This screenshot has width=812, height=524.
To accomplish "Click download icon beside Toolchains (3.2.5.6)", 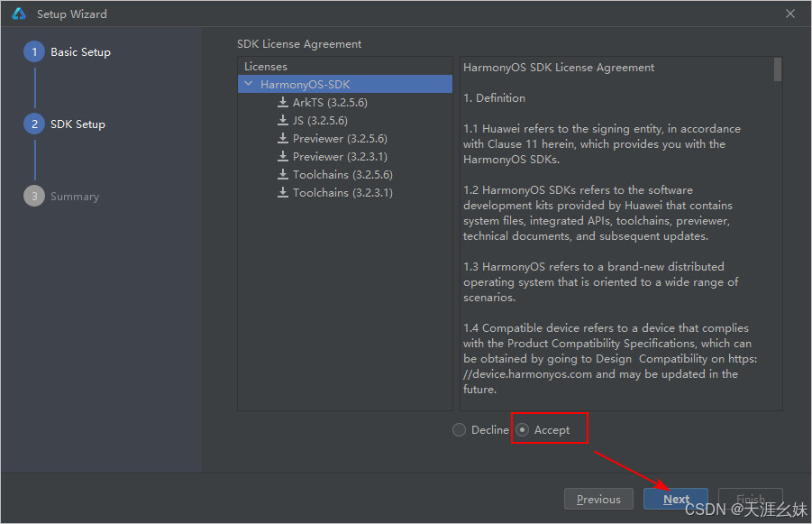I will [x=283, y=174].
